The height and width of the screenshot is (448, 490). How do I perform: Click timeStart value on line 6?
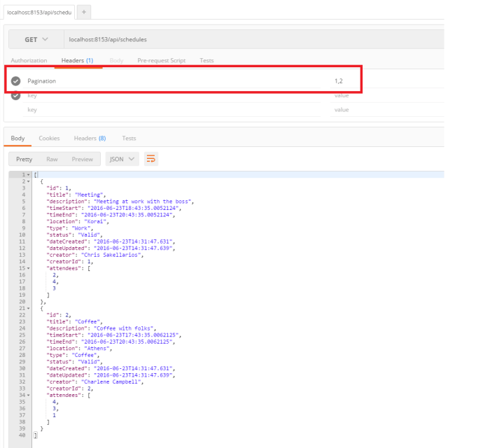tap(133, 208)
